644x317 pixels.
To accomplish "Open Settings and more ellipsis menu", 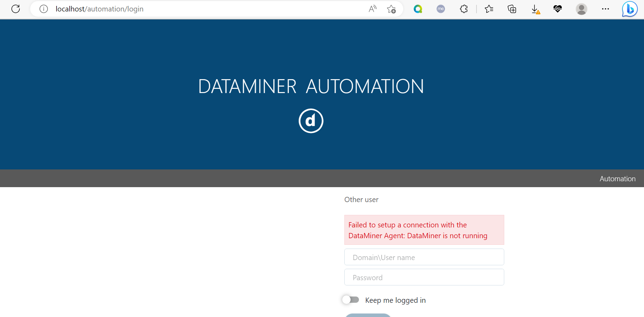I will pos(606,9).
